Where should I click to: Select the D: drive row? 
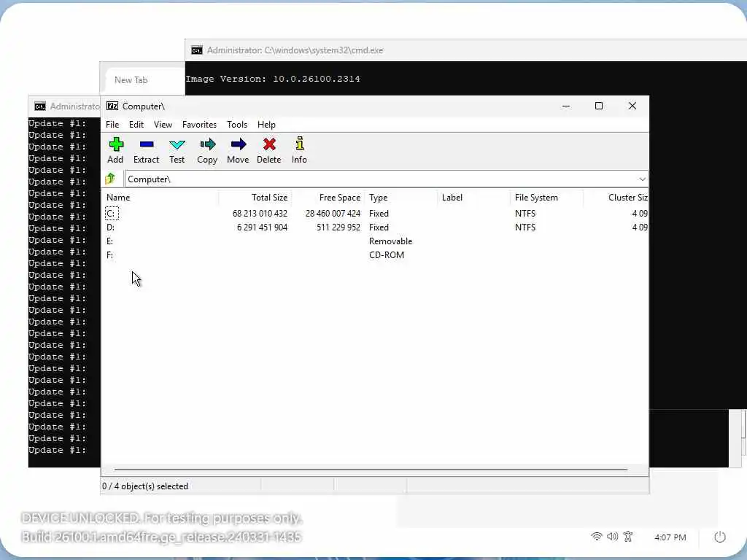tap(376, 227)
